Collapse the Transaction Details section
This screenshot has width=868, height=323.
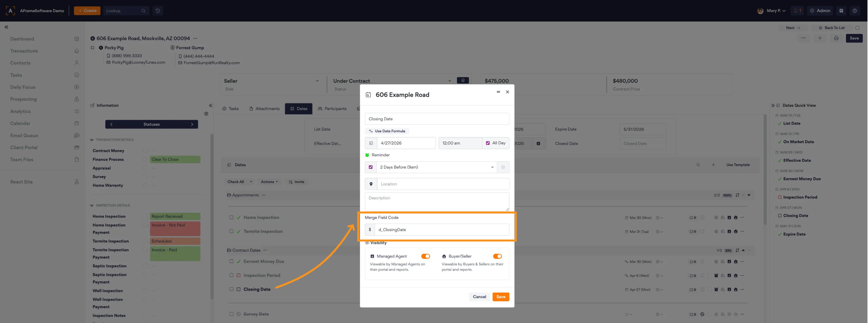pyautogui.click(x=92, y=140)
